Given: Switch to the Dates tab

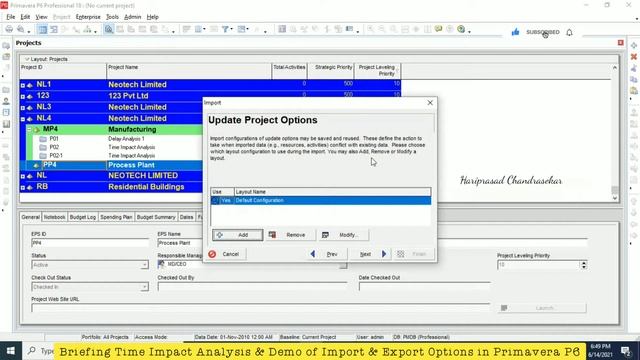Looking at the screenshot, I should click(187, 217).
